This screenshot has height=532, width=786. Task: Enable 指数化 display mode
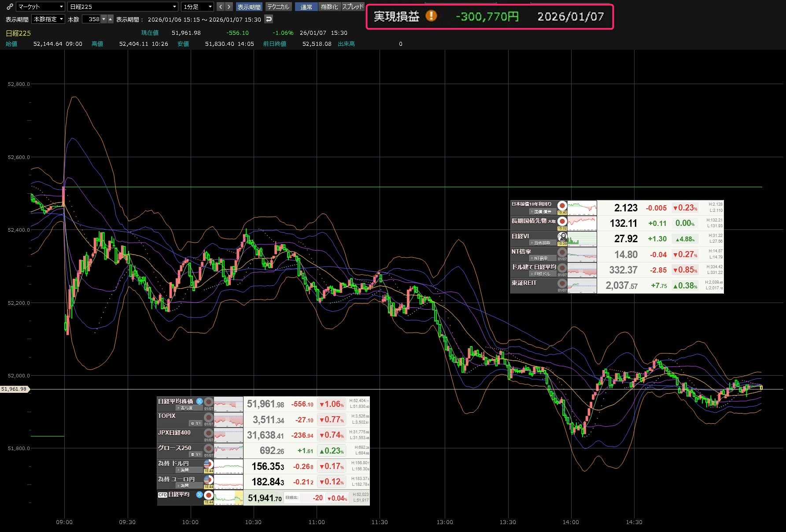[329, 7]
